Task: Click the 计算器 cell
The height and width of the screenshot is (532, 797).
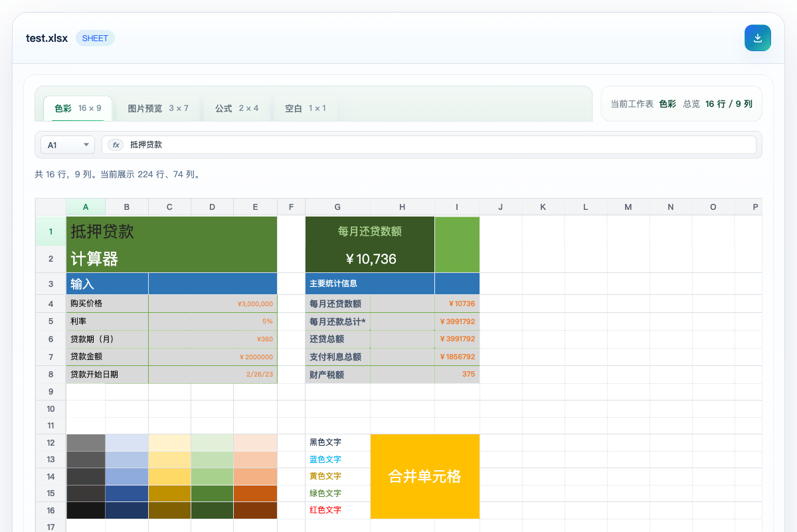Action: coord(171,259)
